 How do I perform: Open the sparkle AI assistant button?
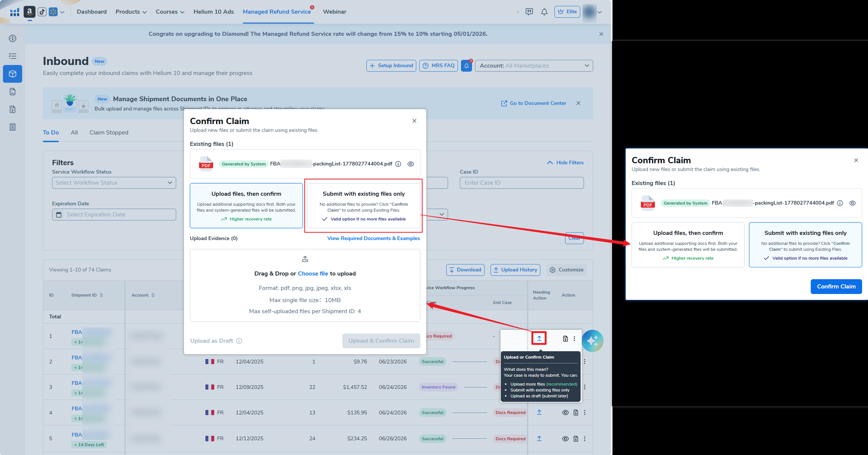(x=592, y=341)
